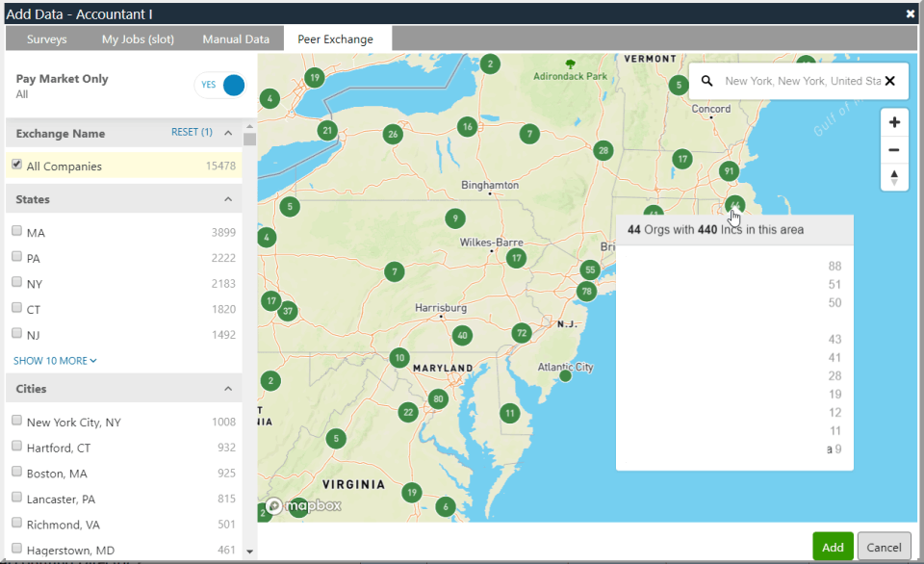Select the cluster marker numbered 80
924x564 pixels.
point(438,399)
